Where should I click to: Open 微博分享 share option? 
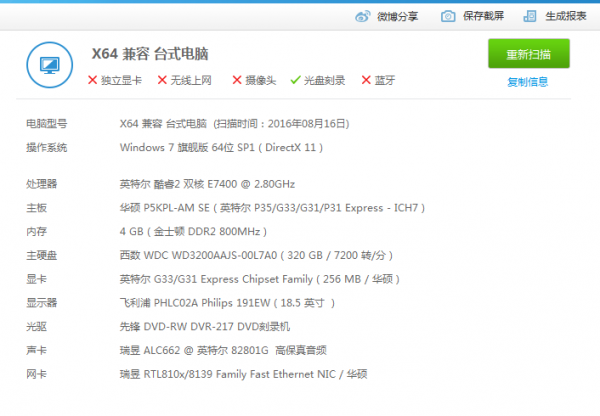coord(398,16)
